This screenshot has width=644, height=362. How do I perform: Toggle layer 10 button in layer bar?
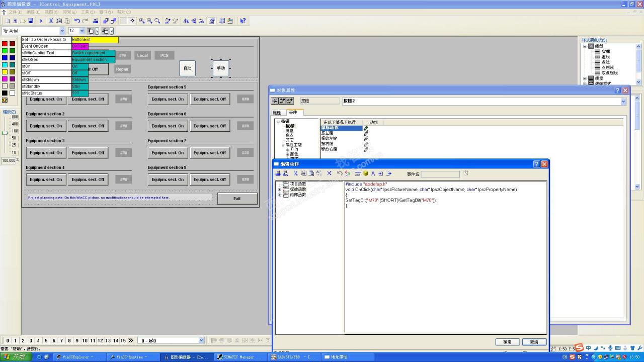click(85, 340)
